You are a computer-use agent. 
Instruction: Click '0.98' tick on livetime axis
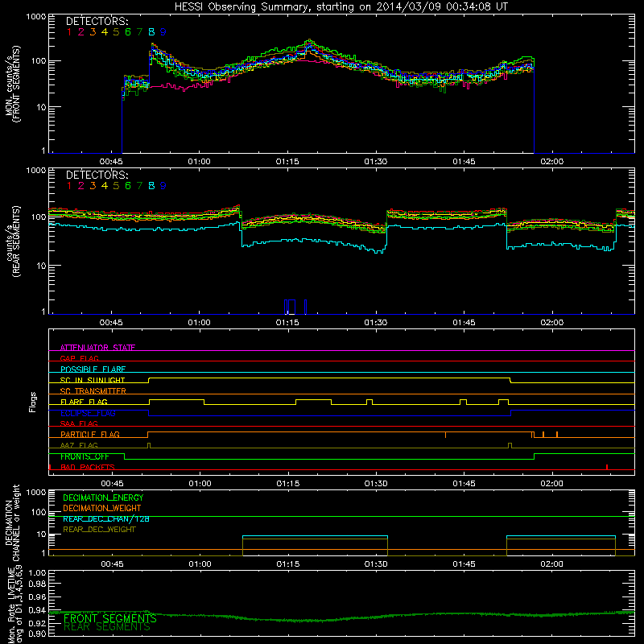click(37, 584)
